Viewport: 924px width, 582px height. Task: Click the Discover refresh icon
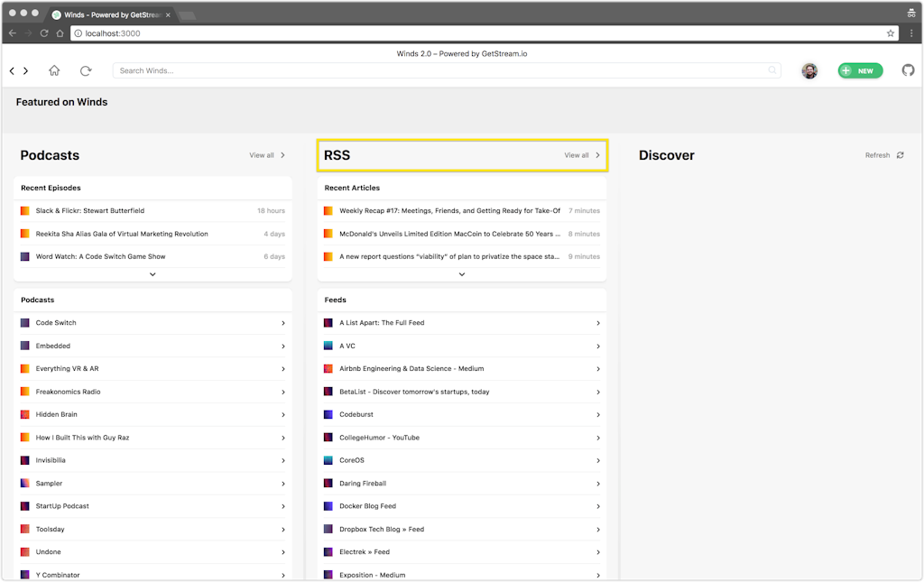(900, 155)
